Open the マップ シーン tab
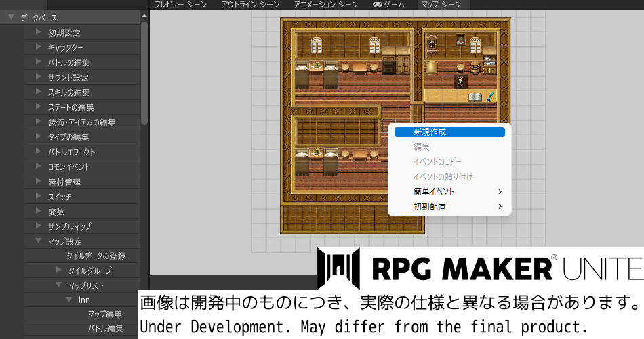 [440, 5]
